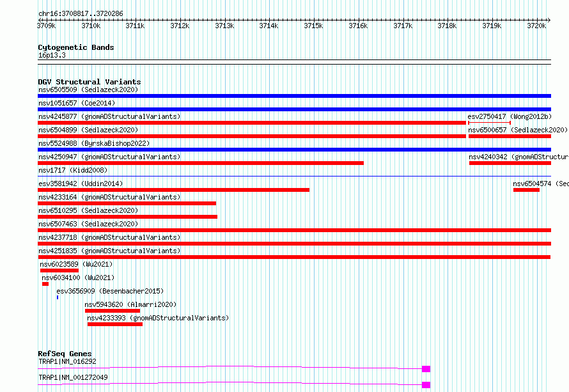Click the DGV Structural Variants track title
569x392 pixels.
[90, 82]
